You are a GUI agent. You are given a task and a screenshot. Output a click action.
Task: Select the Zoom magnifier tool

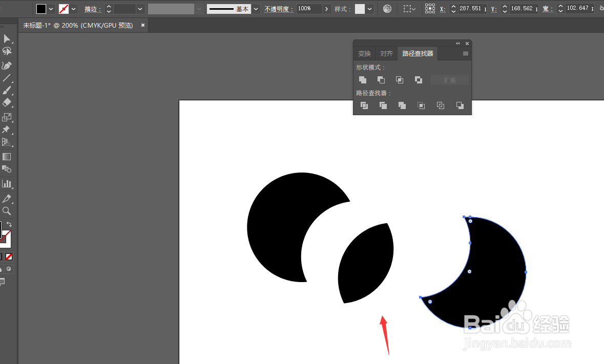click(7, 211)
